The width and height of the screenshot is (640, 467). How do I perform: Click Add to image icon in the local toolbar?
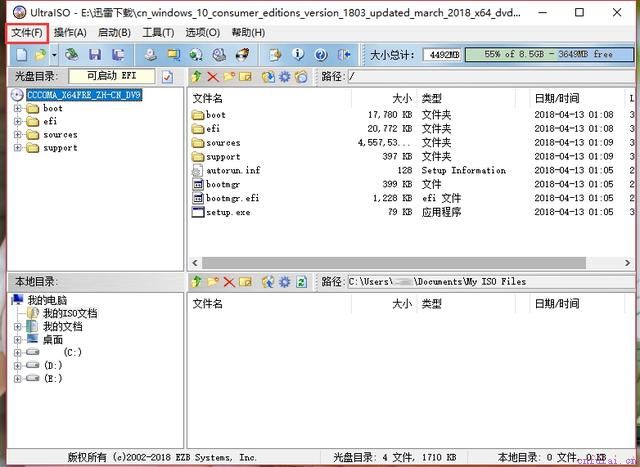click(268, 281)
